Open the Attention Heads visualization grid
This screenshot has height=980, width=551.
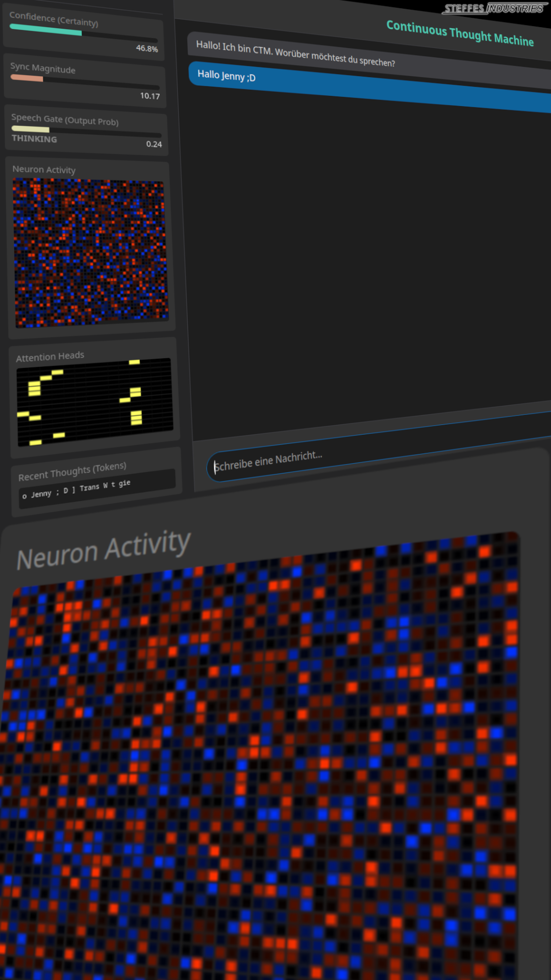click(94, 402)
